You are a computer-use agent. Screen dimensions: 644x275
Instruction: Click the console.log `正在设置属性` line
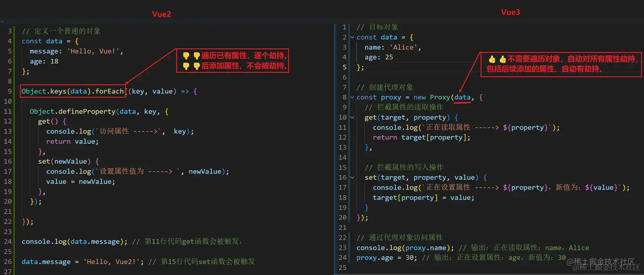(x=501, y=187)
